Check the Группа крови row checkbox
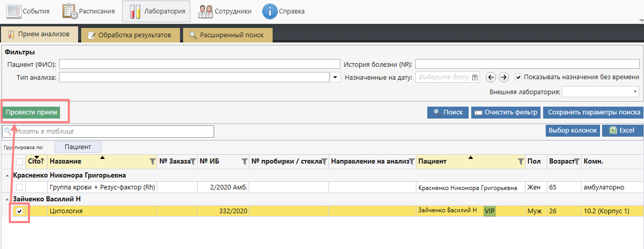644x249 pixels. 20,187
